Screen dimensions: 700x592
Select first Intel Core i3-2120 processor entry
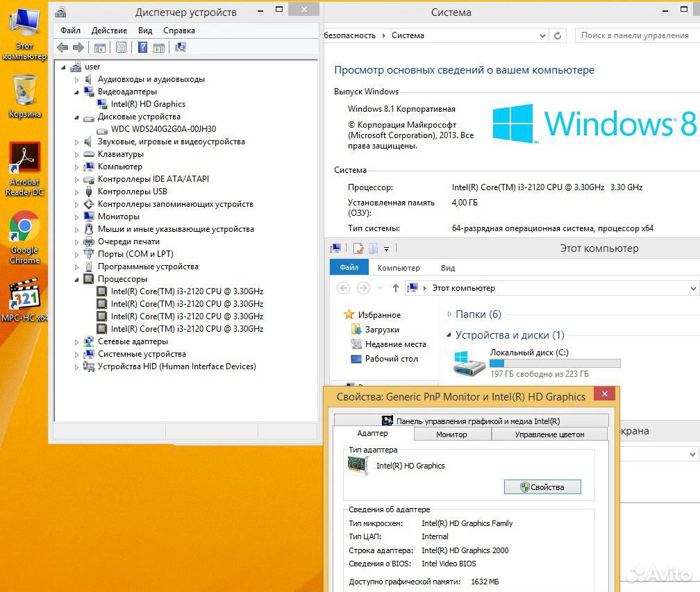[187, 291]
